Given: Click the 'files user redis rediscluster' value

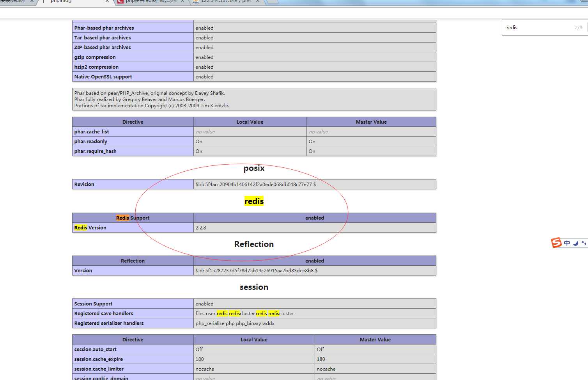Looking at the screenshot, I should coord(245,313).
